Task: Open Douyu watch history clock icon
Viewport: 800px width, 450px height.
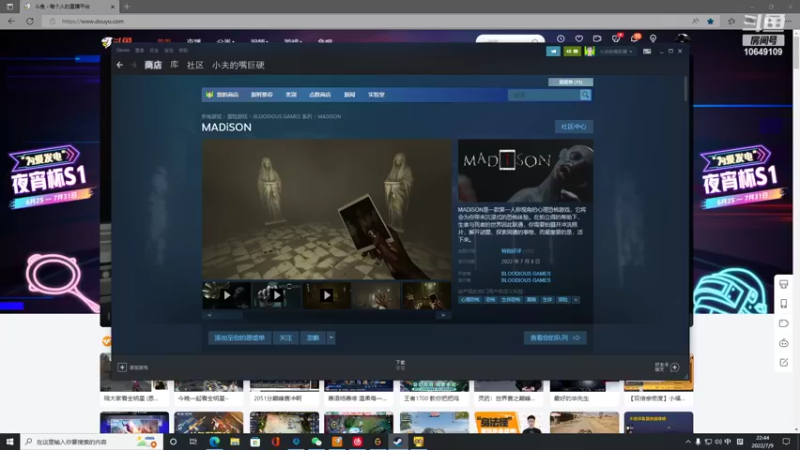Action: [x=561, y=39]
